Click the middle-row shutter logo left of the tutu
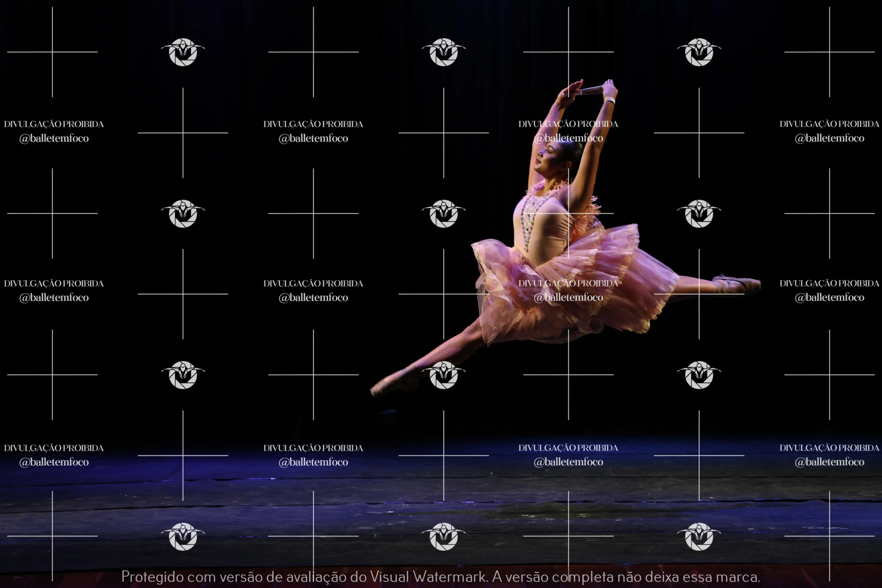The height and width of the screenshot is (588, 882). [444, 213]
